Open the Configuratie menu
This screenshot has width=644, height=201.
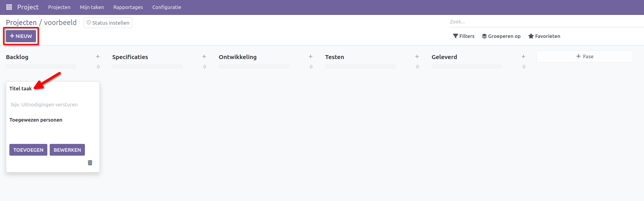pos(167,7)
